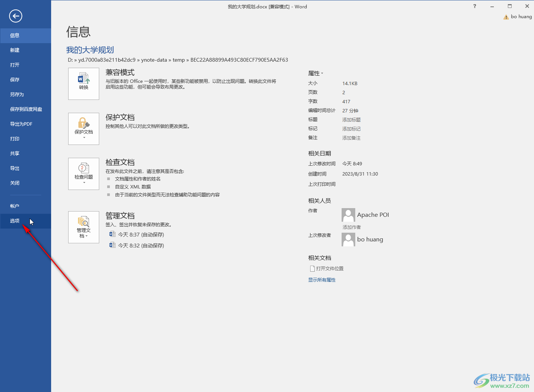534x392 pixels.
Task: Click the account warning icon beside bo huang
Action: (506, 17)
